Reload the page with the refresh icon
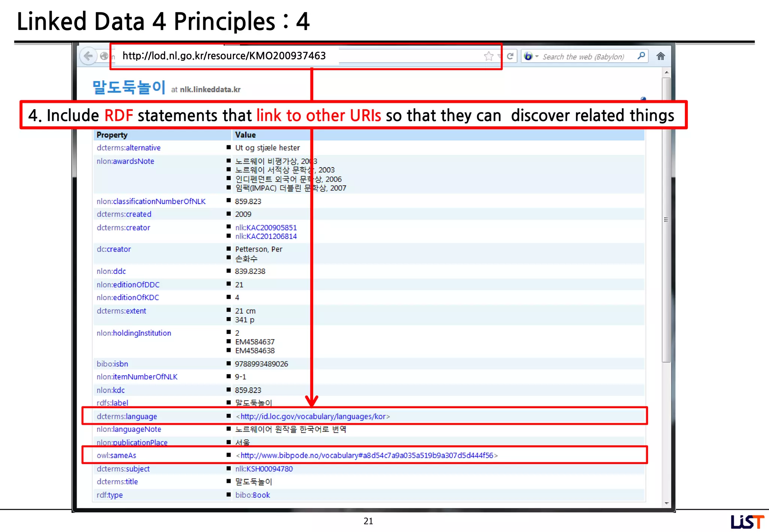Viewport: 769px width, 532px height. coord(510,56)
